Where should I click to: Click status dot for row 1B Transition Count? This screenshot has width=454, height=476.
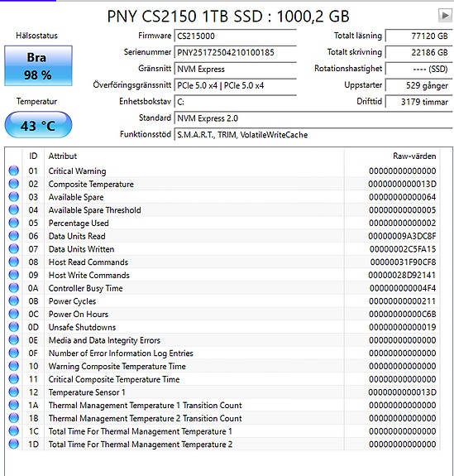[x=14, y=418]
